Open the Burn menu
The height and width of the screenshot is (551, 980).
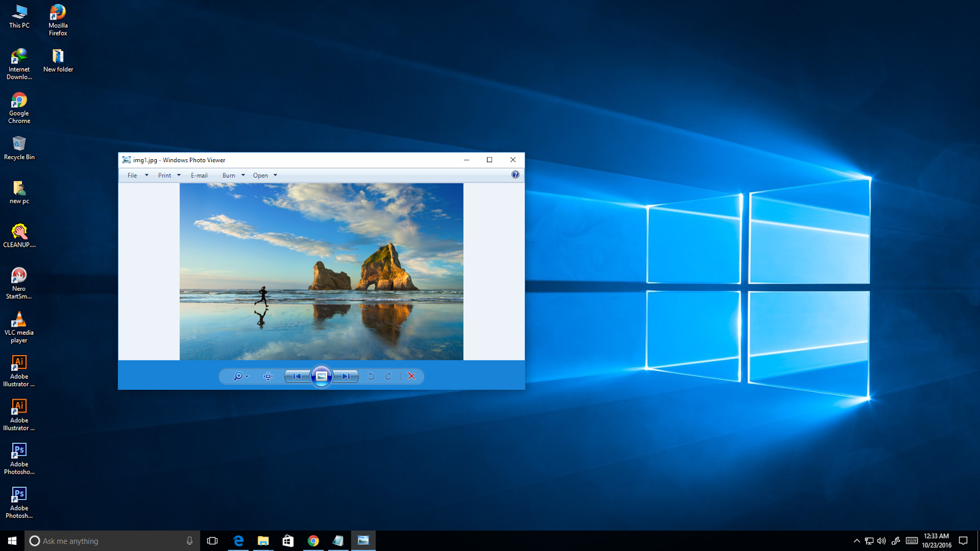coord(228,176)
